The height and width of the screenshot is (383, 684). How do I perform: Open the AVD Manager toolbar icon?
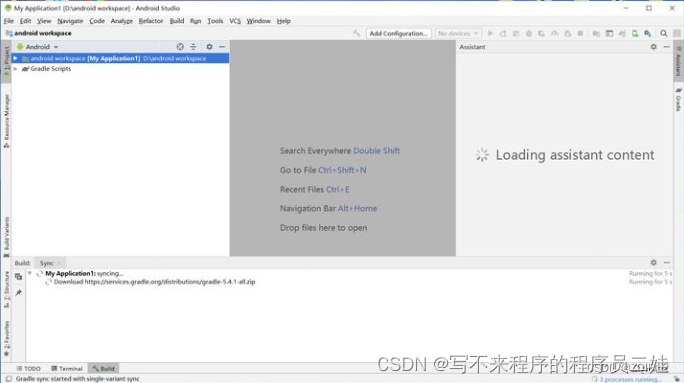pos(635,34)
